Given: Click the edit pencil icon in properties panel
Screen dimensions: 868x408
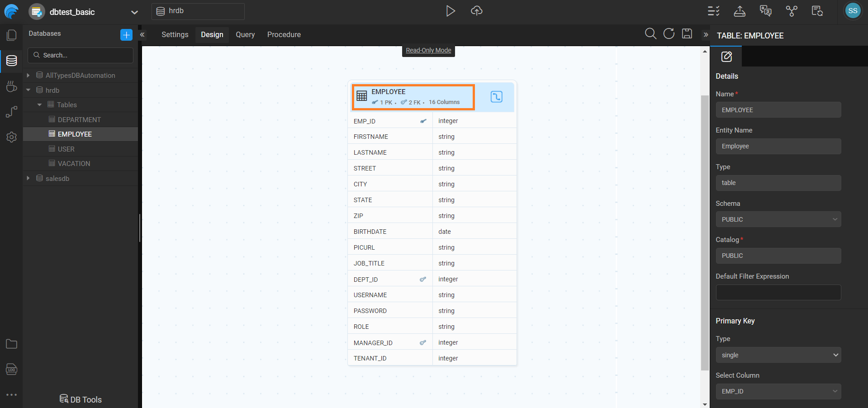Looking at the screenshot, I should [726, 57].
